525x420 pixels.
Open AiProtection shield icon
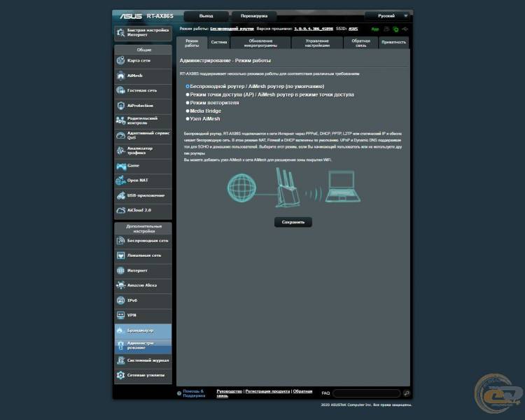tap(120, 106)
